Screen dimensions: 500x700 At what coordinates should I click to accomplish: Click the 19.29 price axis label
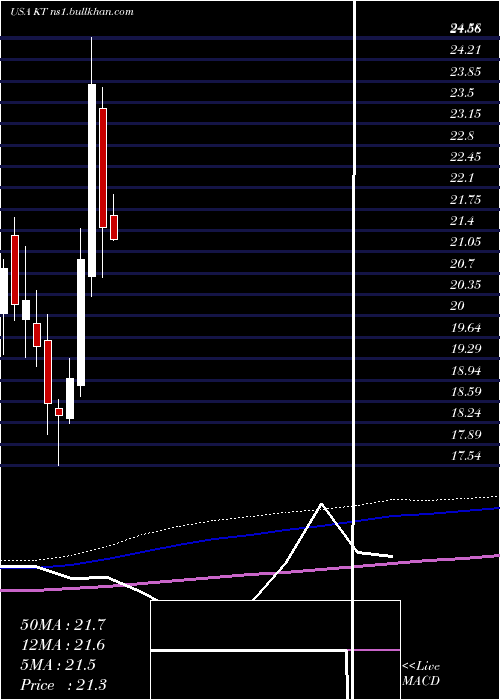tap(465, 349)
